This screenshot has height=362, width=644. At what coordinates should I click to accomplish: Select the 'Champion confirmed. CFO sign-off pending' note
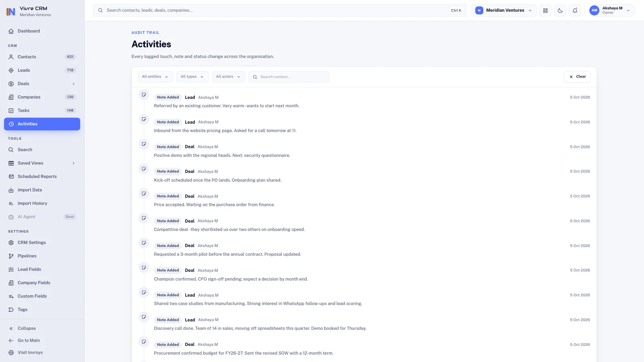click(x=231, y=279)
